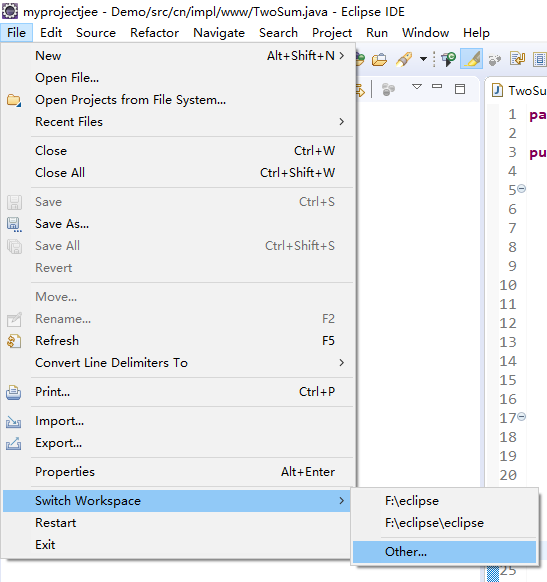
Task: Choose Exit from the File menu
Action: tap(177, 545)
